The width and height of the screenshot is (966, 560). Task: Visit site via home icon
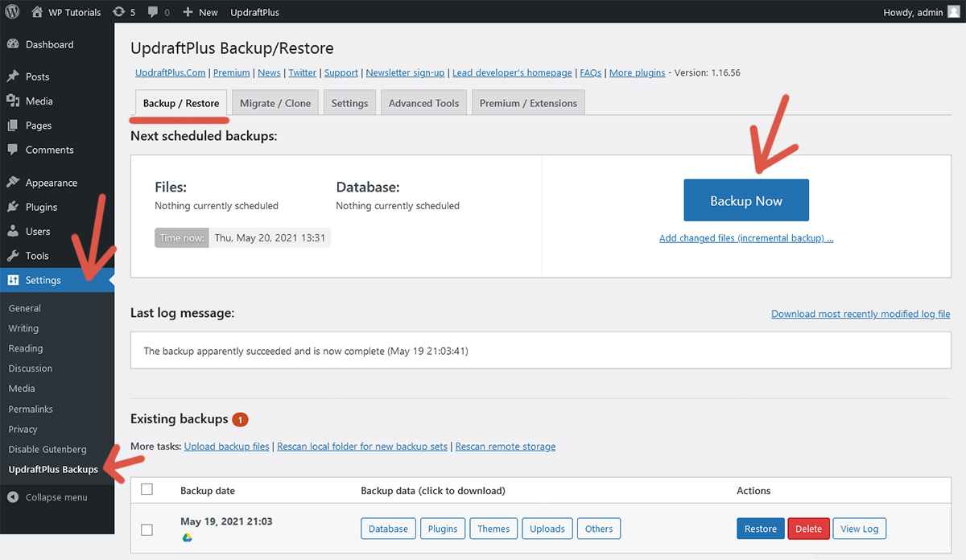[x=37, y=12]
